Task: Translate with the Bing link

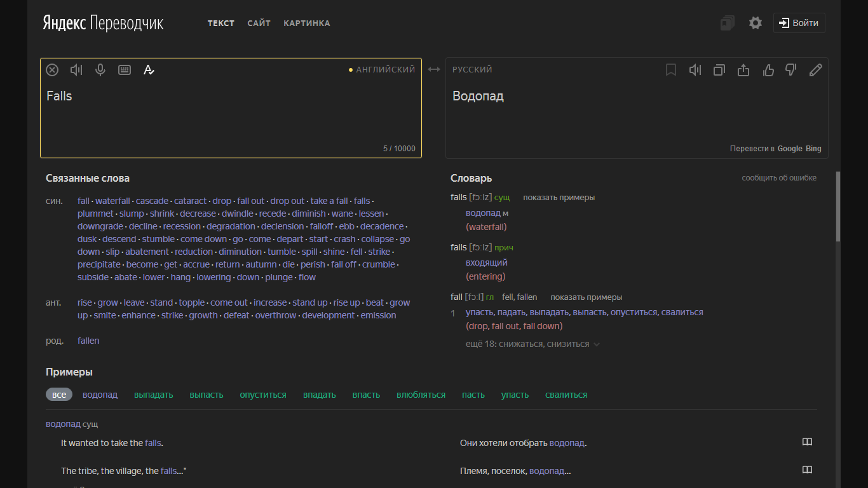Action: pos(813,149)
